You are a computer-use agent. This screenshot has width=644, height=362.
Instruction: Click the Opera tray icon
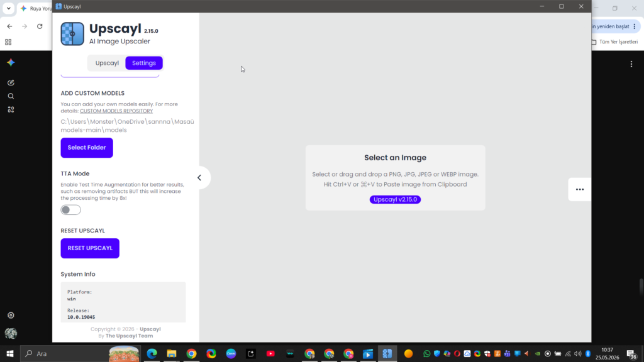[457, 353]
